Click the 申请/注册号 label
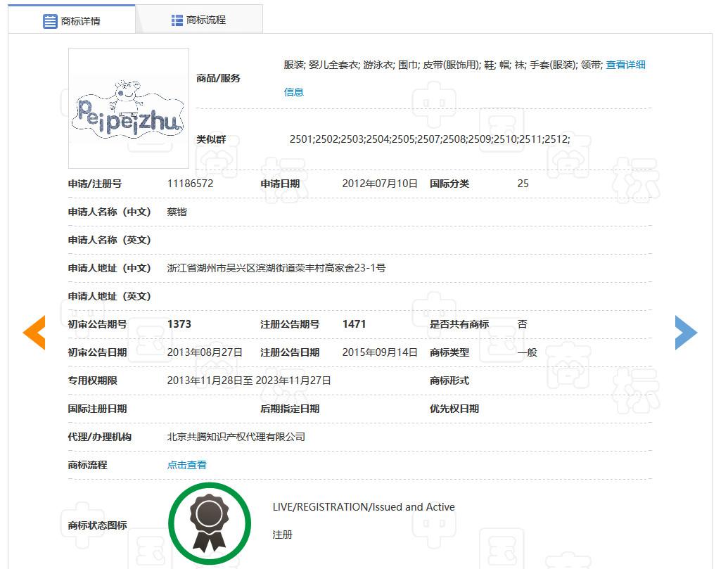 [x=95, y=184]
